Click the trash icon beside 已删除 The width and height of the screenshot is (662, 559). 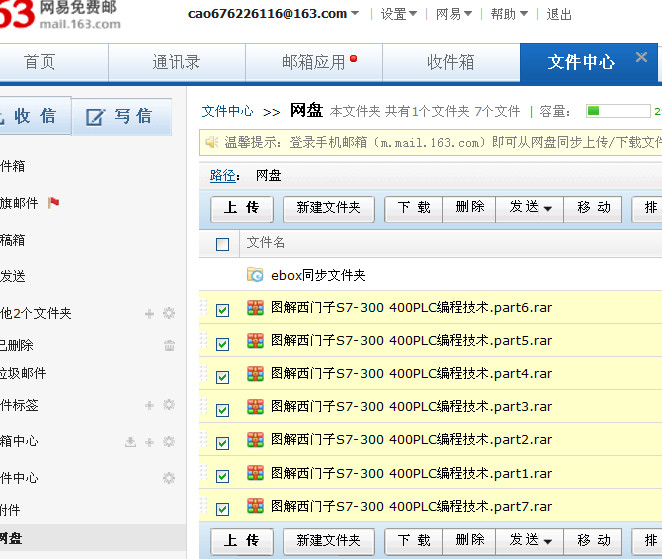tap(169, 345)
